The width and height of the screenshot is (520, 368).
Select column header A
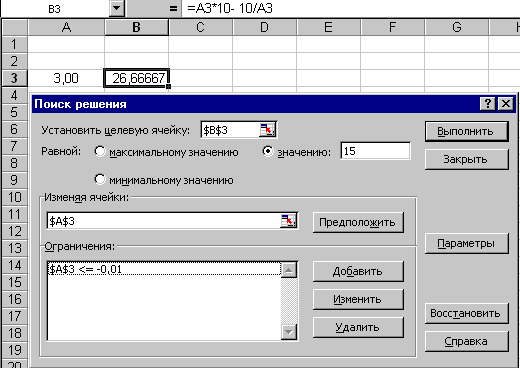[66, 27]
